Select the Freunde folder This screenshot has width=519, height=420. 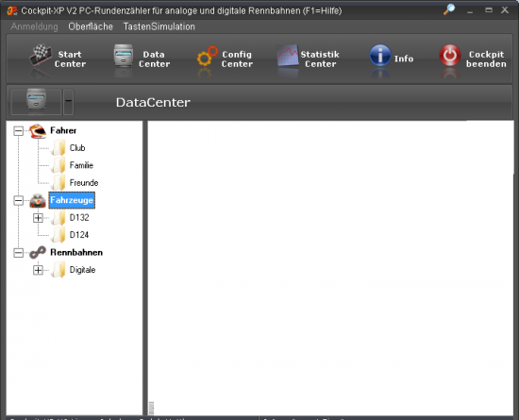[84, 183]
